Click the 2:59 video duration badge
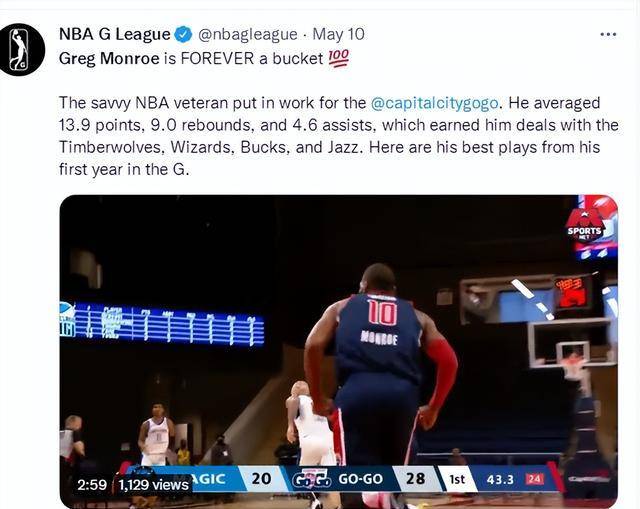Viewport: 640px width, 509px height. (x=92, y=485)
